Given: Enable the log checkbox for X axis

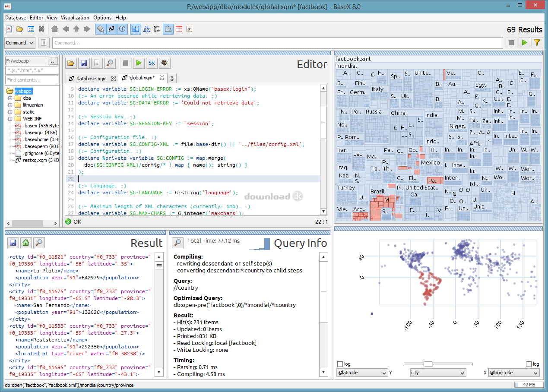Looking at the screenshot, I should [x=529, y=364].
